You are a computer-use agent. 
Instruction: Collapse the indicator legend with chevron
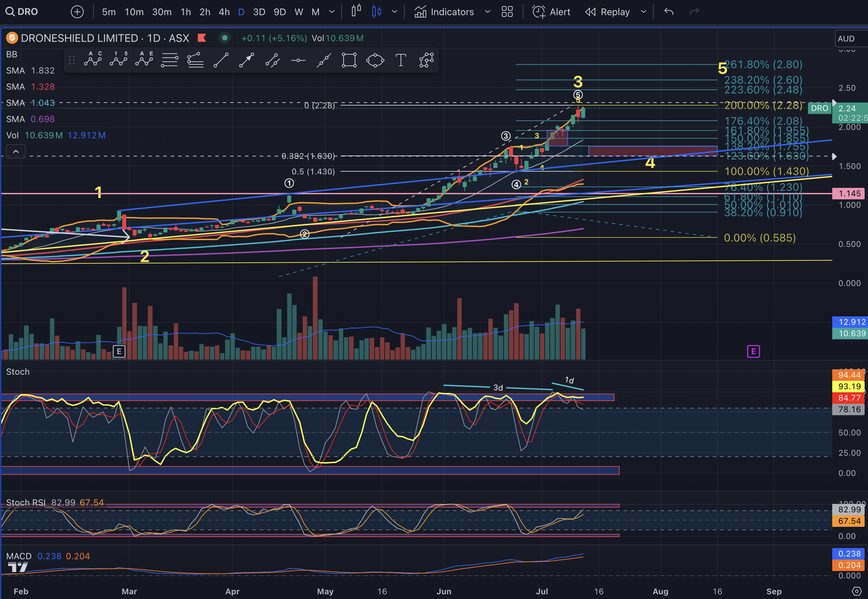[16, 152]
